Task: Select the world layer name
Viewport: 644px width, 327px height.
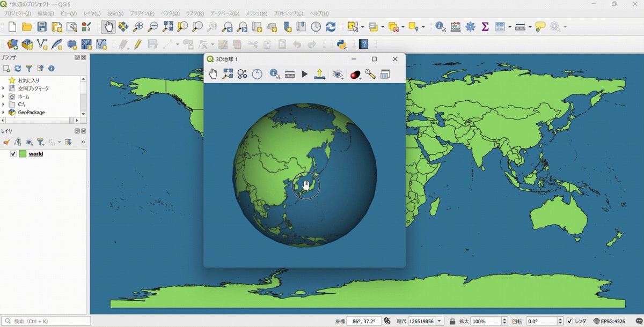Action: (x=36, y=154)
